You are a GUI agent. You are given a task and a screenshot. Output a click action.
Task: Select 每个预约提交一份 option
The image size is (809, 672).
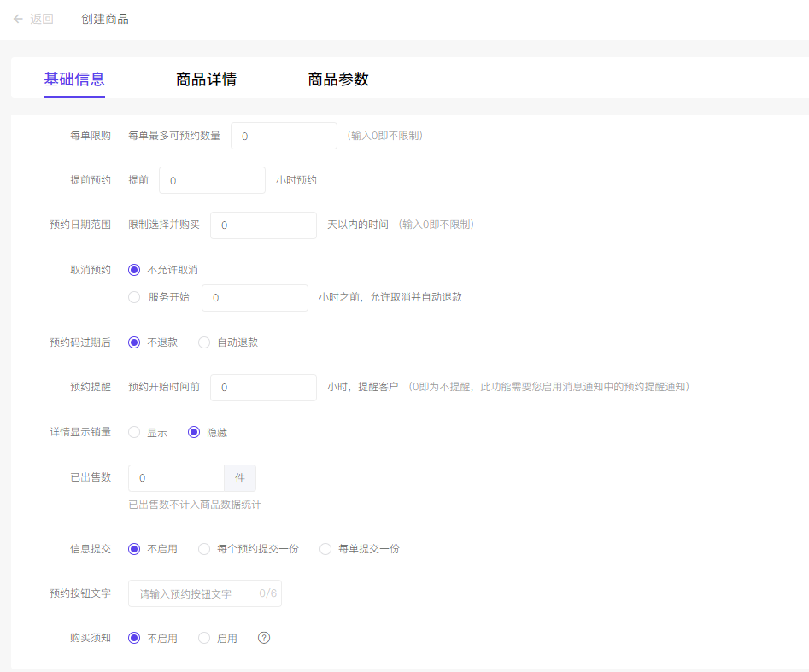204,549
